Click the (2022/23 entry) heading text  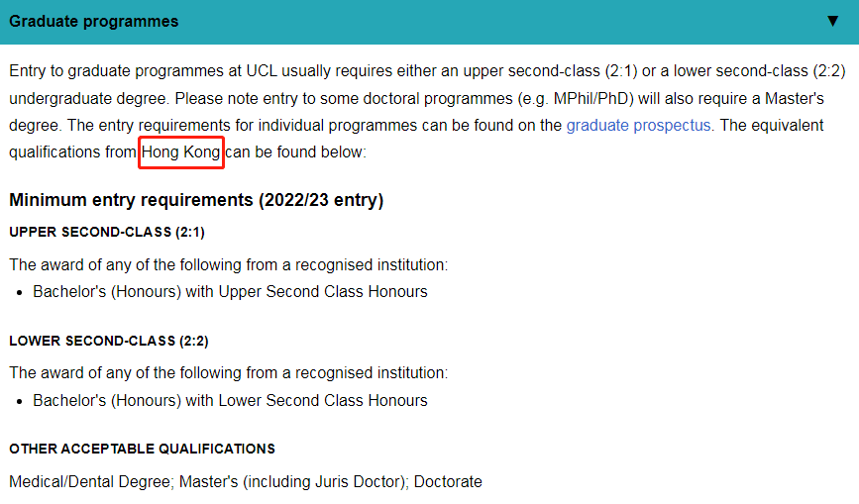321,200
